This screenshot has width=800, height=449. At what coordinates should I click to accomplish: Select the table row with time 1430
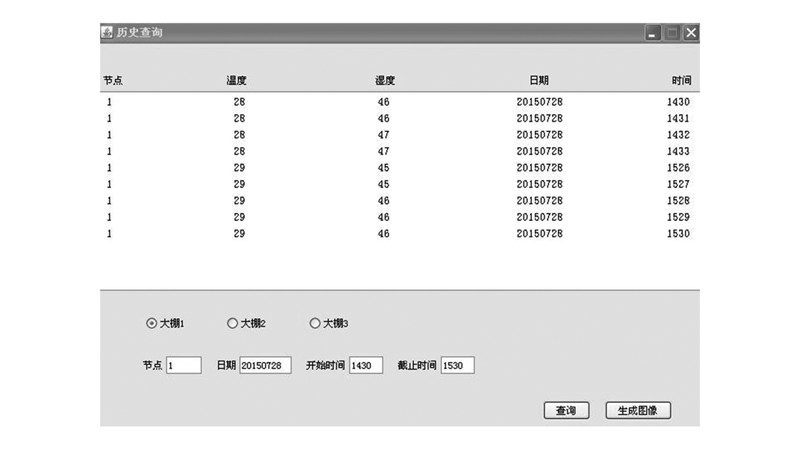click(400, 102)
